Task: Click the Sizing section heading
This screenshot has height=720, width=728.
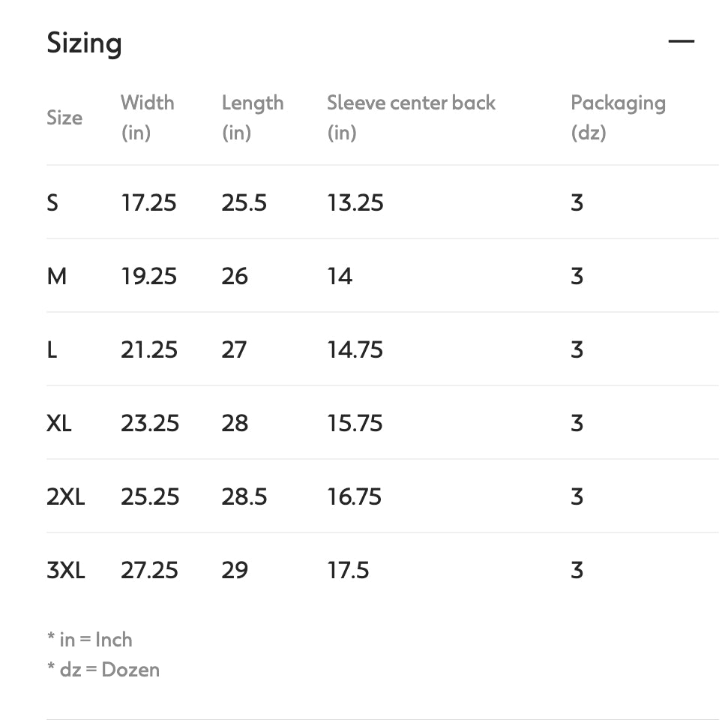Action: [x=84, y=43]
